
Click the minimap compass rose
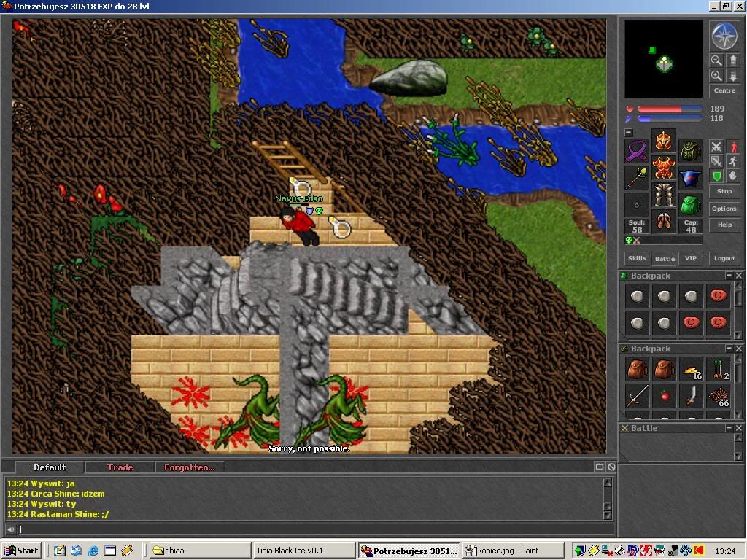pos(724,36)
